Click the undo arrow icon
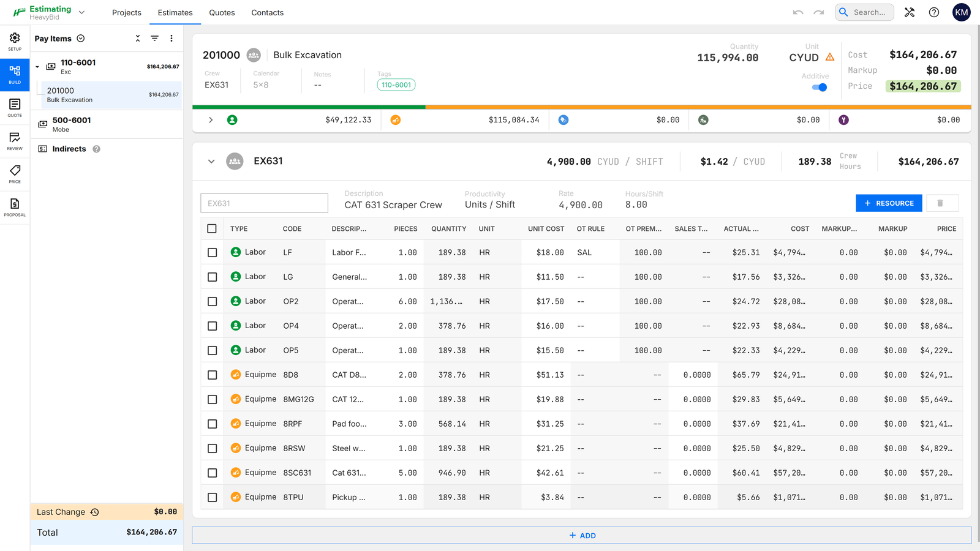The height and width of the screenshot is (551, 980). pos(797,12)
